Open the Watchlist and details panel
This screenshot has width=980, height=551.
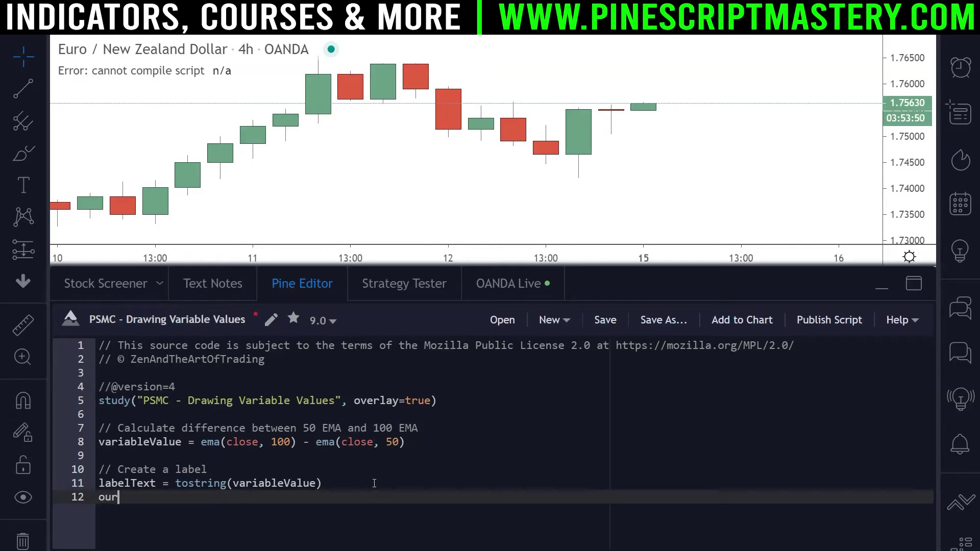point(960,112)
